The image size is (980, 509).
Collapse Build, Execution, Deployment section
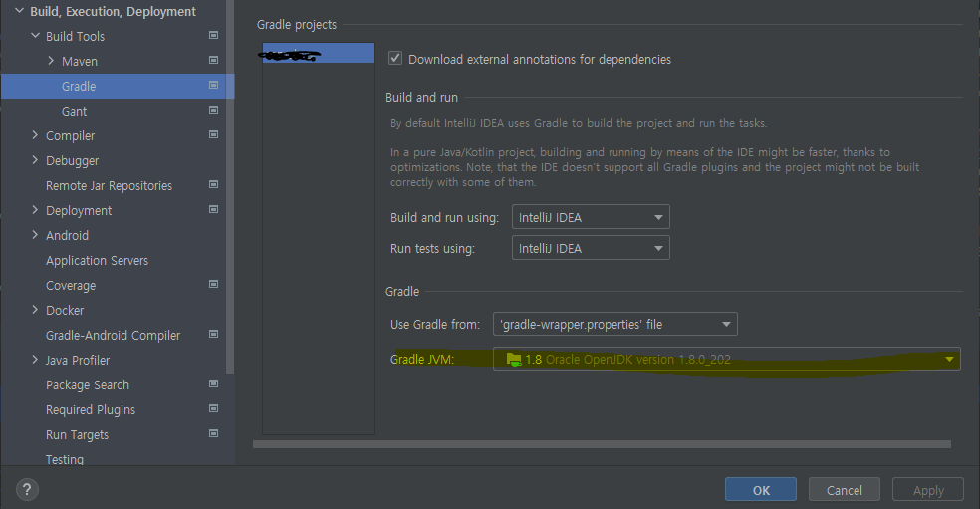click(x=19, y=11)
